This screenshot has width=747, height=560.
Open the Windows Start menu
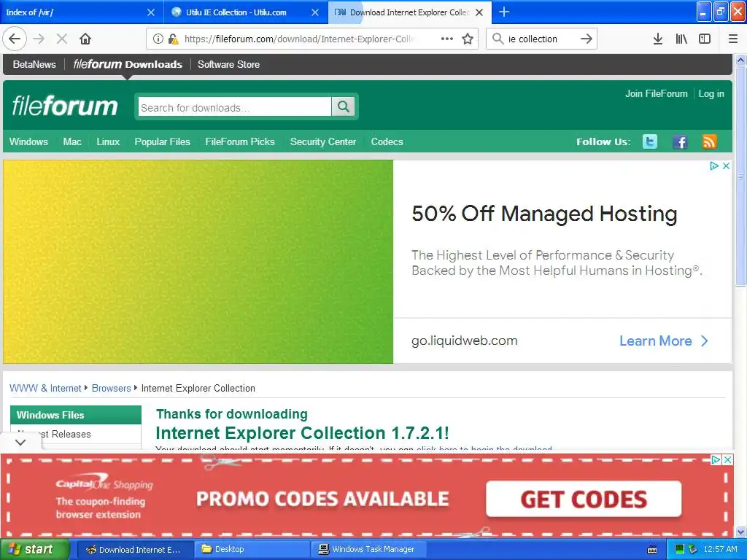tap(35, 550)
